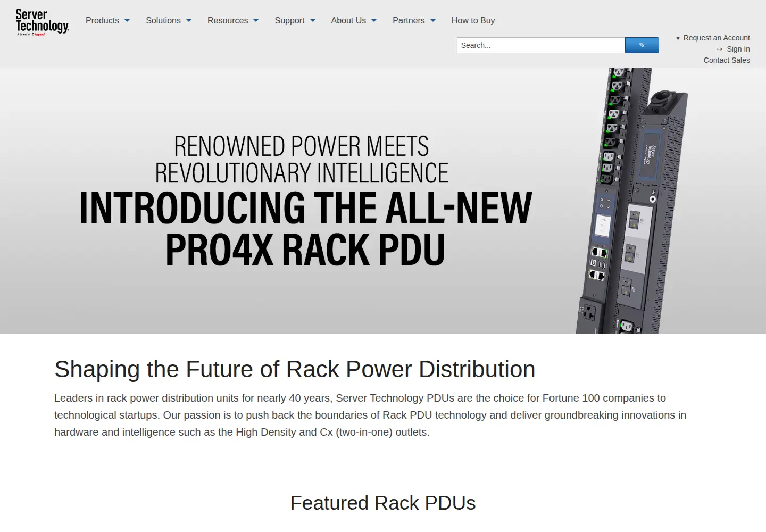The image size is (766, 532).
Task: Focus the Search input field
Action: (x=541, y=45)
